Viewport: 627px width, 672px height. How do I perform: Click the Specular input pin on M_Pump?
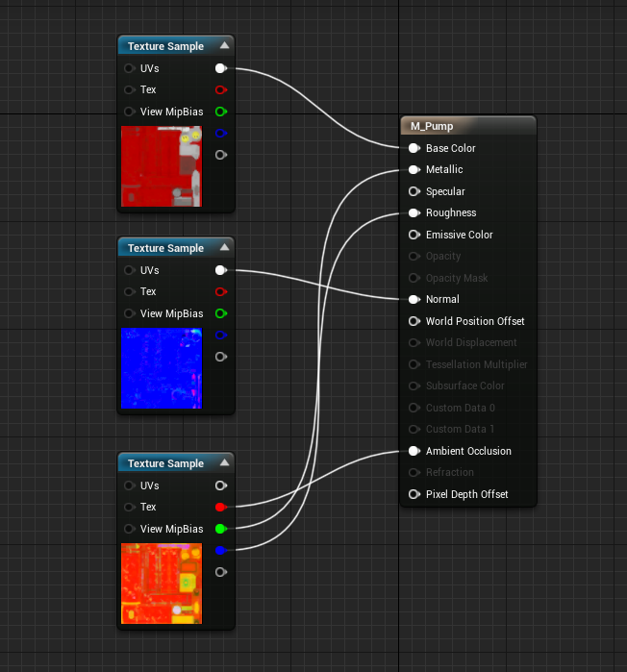(x=414, y=191)
